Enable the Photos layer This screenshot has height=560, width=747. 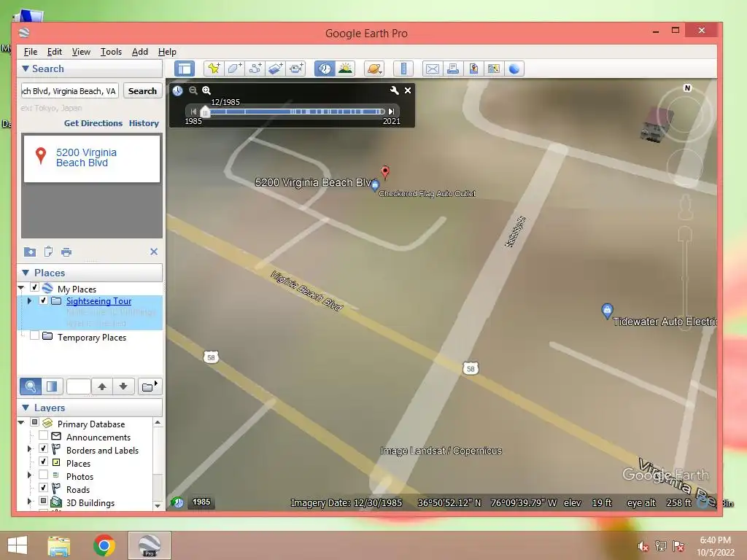click(43, 475)
